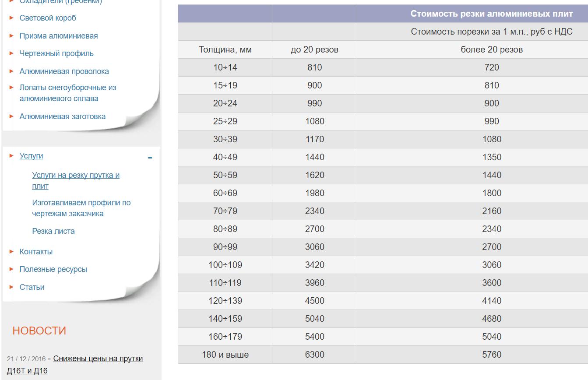Click arrow bullet beside Статьи
Viewport: 588px width, 380px height.
[x=12, y=287]
